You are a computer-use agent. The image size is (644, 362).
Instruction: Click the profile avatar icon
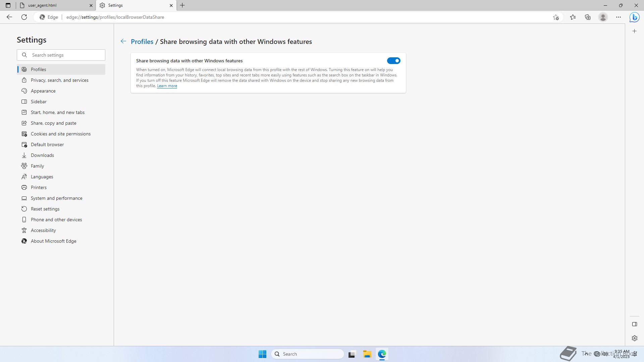603,17
